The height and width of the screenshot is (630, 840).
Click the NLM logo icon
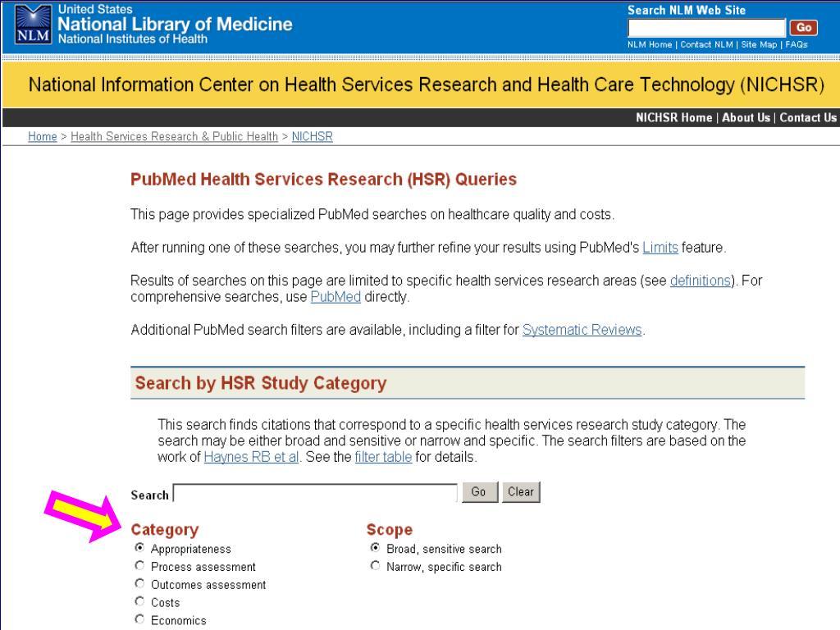pyautogui.click(x=33, y=25)
